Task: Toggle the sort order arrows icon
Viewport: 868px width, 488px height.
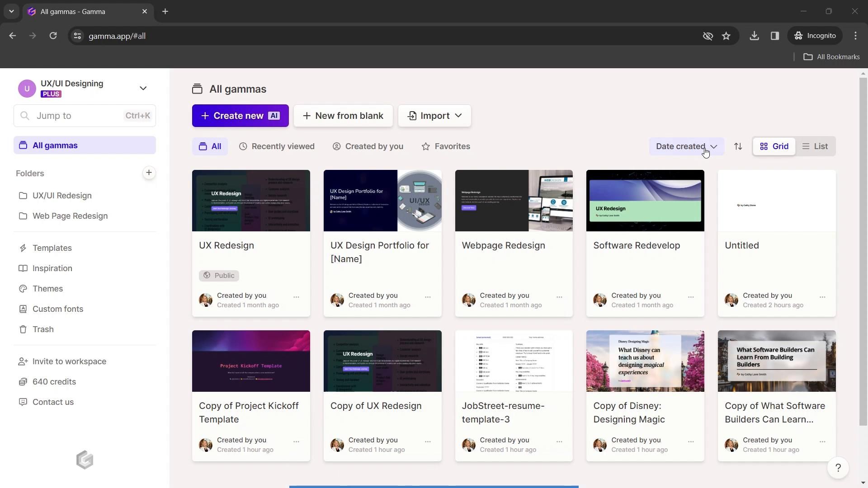Action: click(738, 146)
